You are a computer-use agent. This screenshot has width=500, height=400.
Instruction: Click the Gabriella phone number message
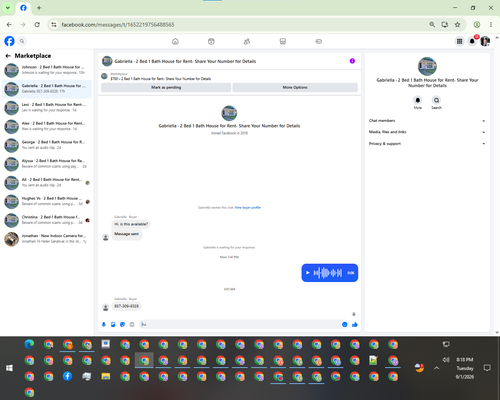pos(126,306)
